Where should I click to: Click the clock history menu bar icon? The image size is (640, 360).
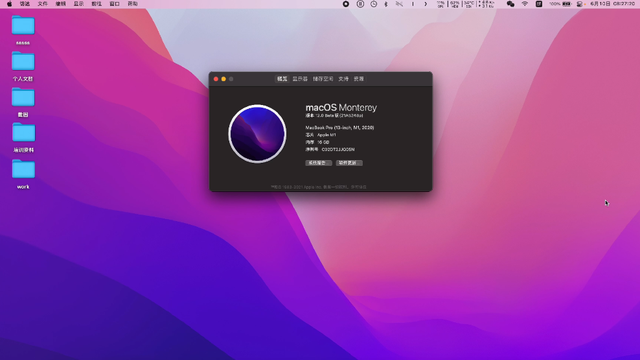pyautogui.click(x=373, y=4)
